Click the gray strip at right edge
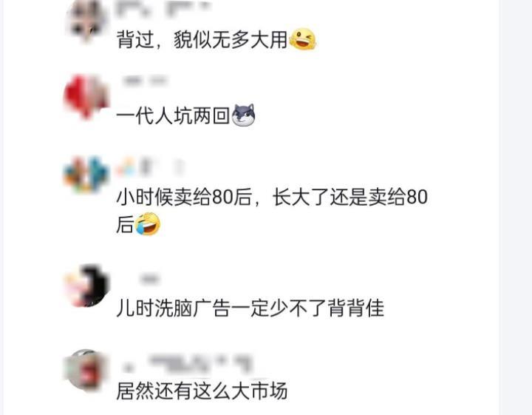 click(516, 207)
